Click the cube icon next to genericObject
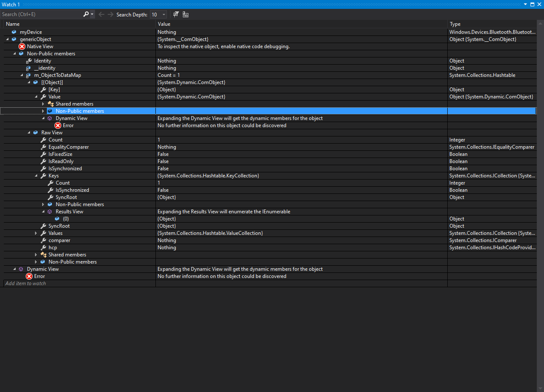This screenshot has height=392, width=544. coord(14,39)
